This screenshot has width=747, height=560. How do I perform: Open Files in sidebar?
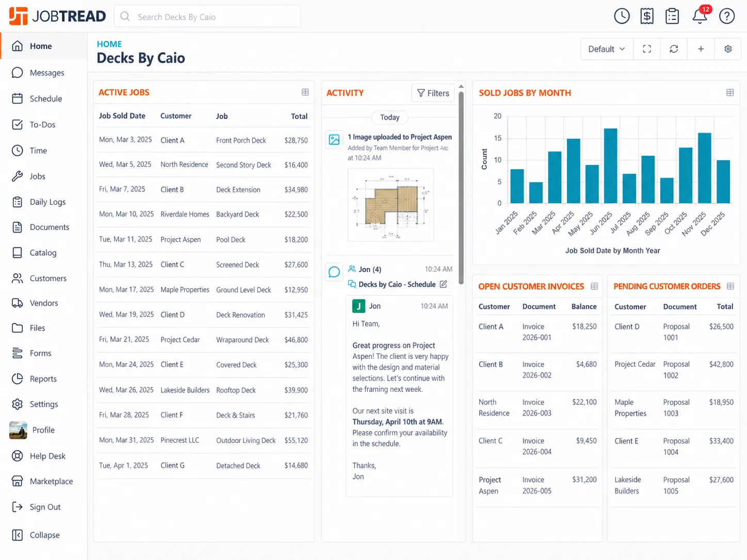[x=44, y=328]
